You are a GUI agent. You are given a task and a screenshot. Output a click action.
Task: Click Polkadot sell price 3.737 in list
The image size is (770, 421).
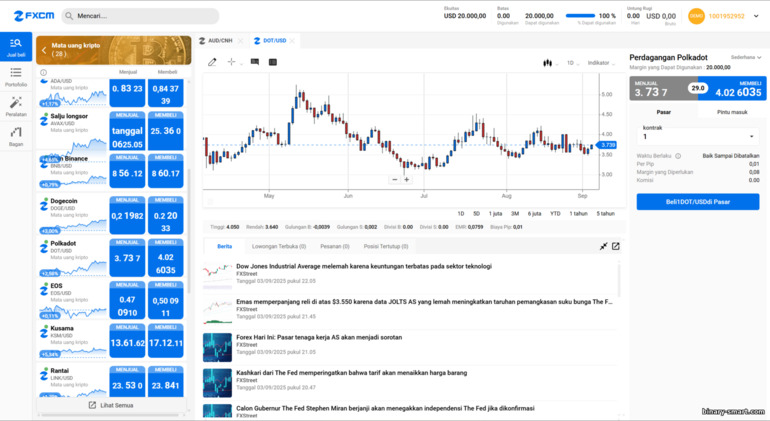127,258
